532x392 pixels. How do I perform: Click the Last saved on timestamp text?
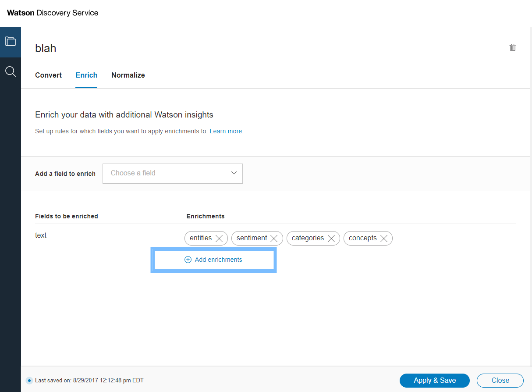89,380
